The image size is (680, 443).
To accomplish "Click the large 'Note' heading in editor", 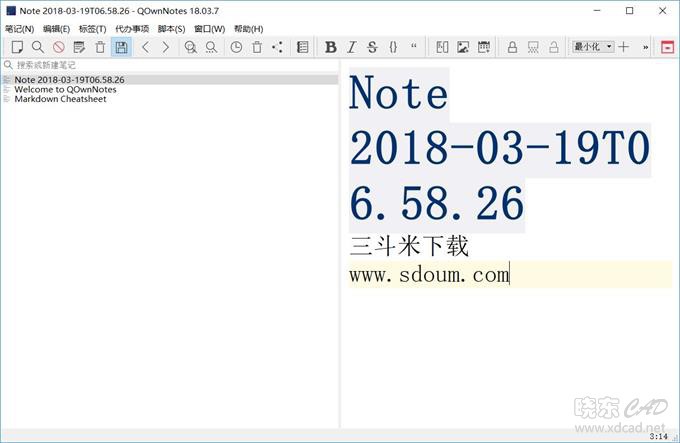I will (398, 93).
